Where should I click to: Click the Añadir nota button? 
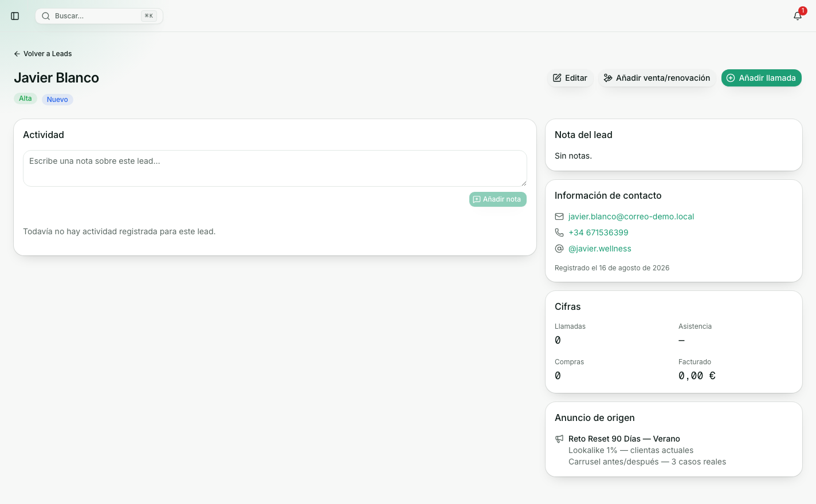497,199
